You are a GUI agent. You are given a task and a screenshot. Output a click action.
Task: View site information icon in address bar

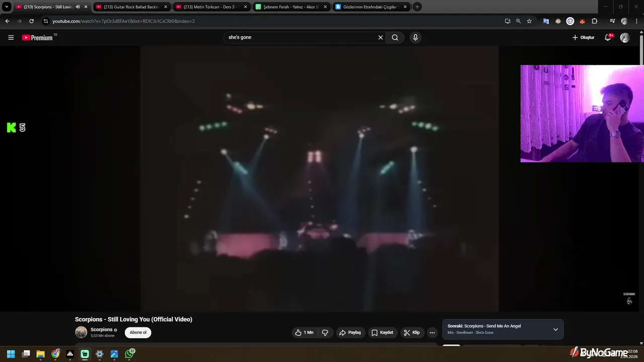(x=46, y=21)
